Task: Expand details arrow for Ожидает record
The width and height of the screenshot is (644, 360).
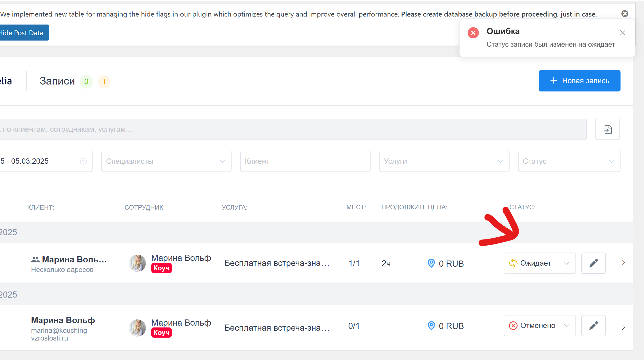Action: coord(623,263)
